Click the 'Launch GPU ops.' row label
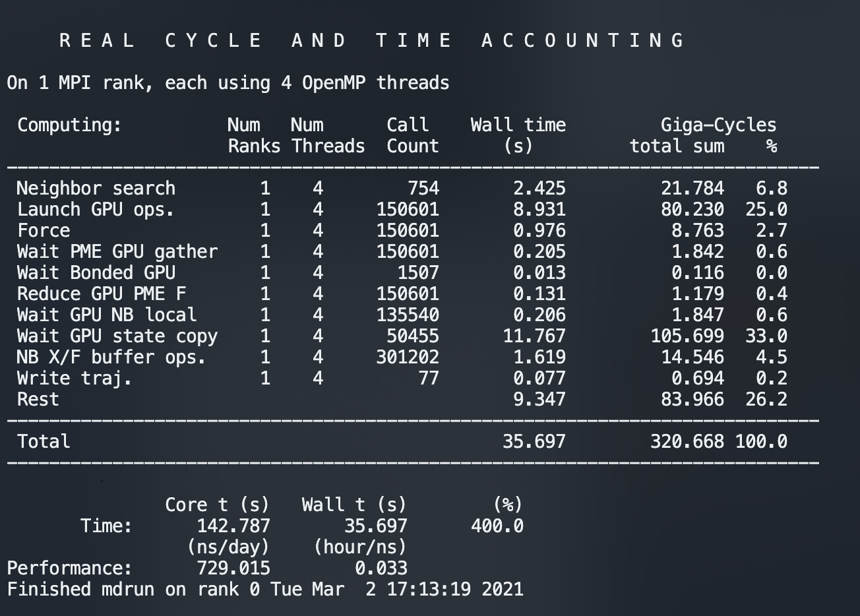 point(96,210)
